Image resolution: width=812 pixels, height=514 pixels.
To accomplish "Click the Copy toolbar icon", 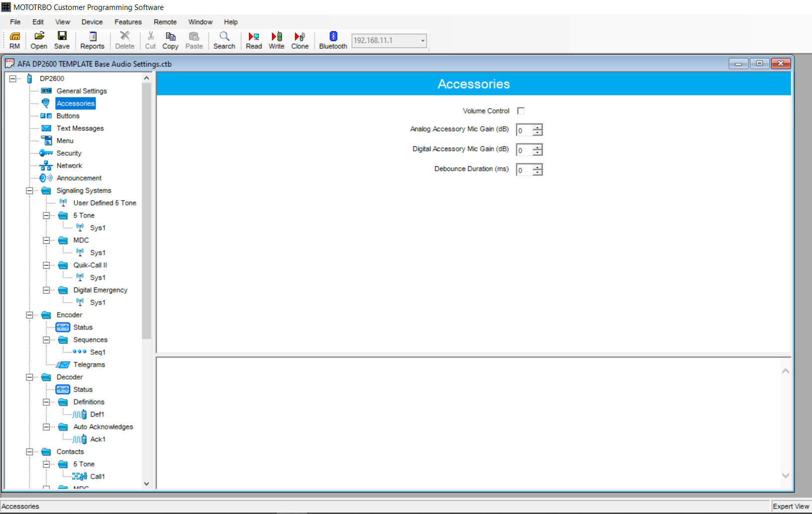I will click(x=170, y=40).
